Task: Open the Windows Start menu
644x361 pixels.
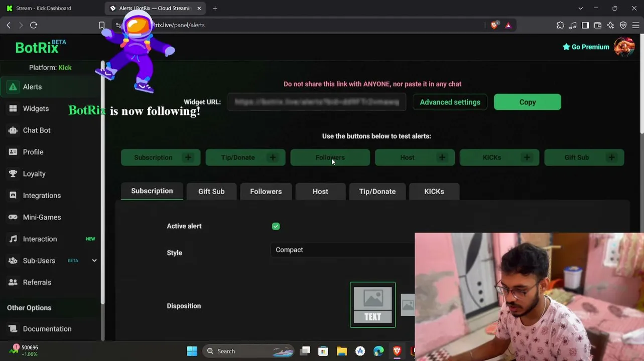Action: tap(192, 351)
